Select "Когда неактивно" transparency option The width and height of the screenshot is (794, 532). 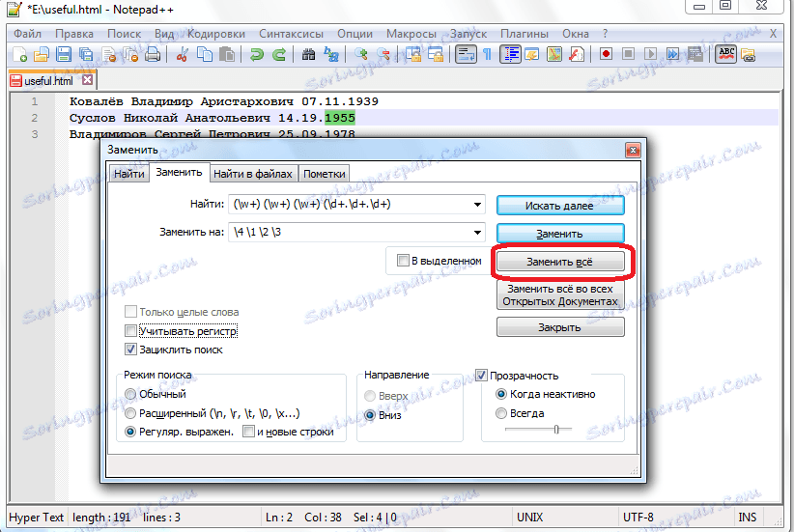point(501,394)
